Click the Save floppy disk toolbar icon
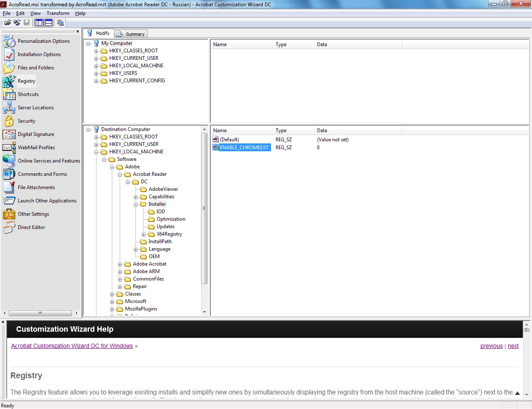 tap(27, 22)
